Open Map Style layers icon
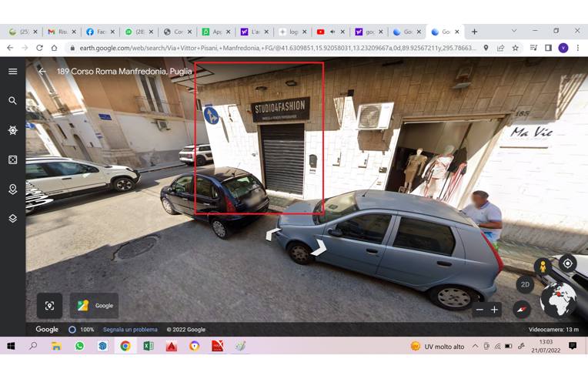 pos(12,218)
